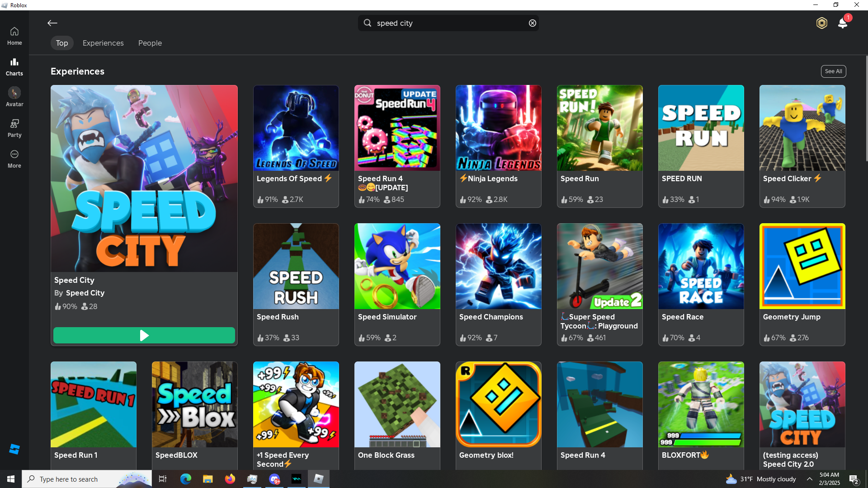The width and height of the screenshot is (868, 488).
Task: Open the Home sidebar icon
Action: (x=14, y=36)
